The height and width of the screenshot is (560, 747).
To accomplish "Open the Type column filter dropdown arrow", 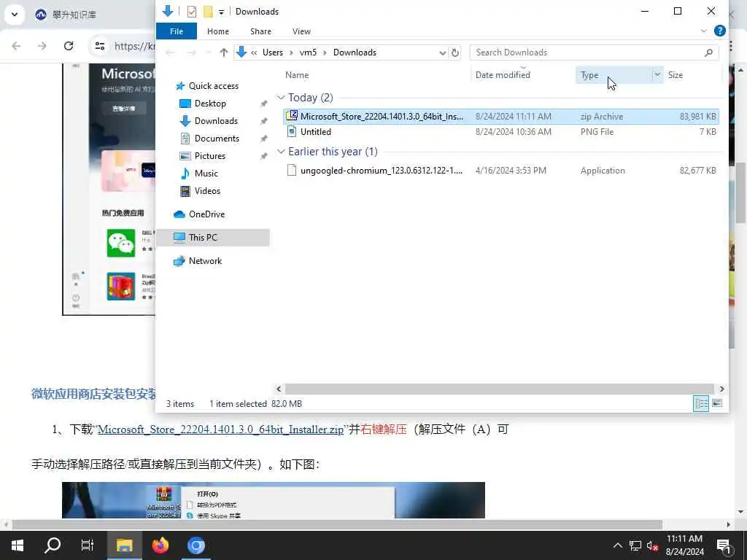I will point(657,75).
